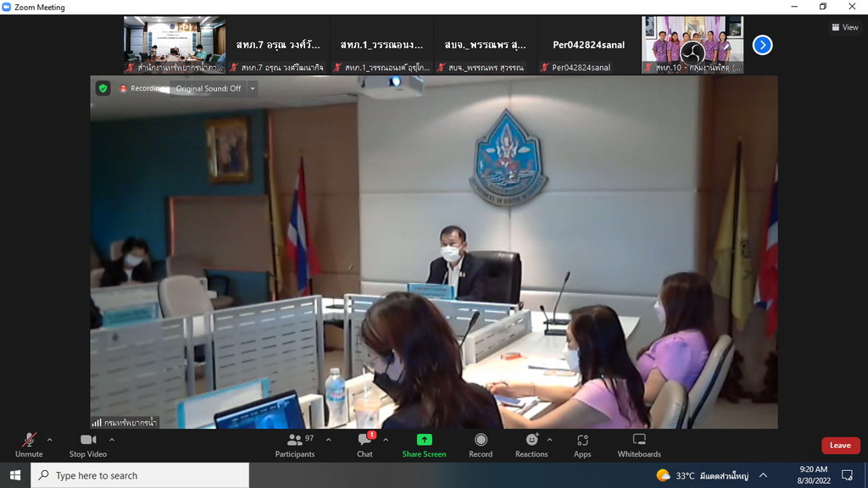Click the taskbar search box

point(140,475)
